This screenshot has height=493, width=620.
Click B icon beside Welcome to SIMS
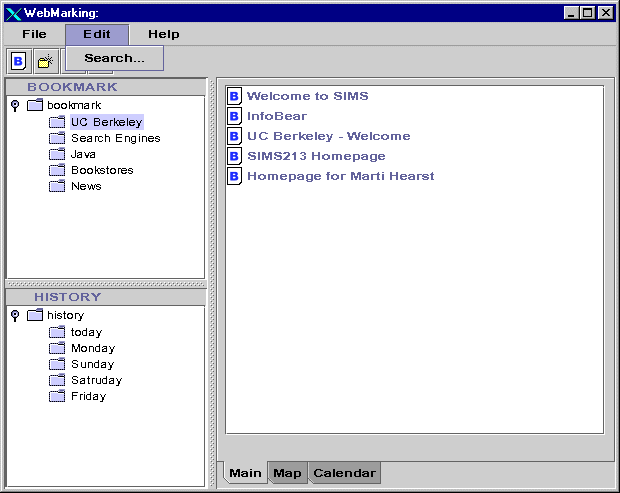click(x=234, y=96)
